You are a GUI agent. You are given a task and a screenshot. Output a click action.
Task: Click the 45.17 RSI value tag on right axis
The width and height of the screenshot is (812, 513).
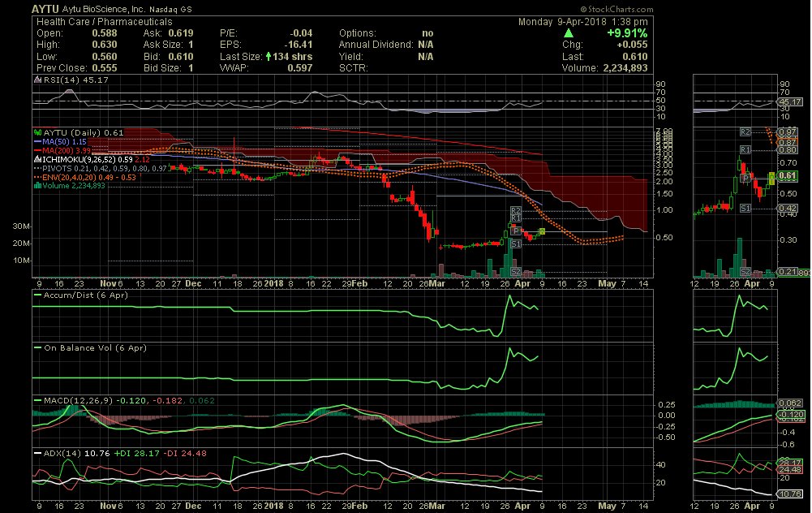pos(790,102)
